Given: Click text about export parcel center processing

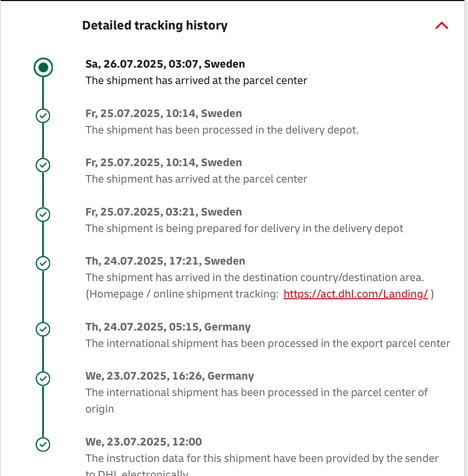Looking at the screenshot, I should click(x=268, y=344).
